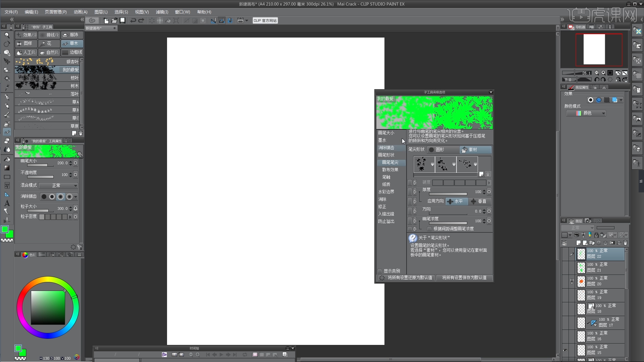Viewport: 644px width, 362px height.
Task: Undo the last action with the undo arrow
Action: click(x=133, y=21)
